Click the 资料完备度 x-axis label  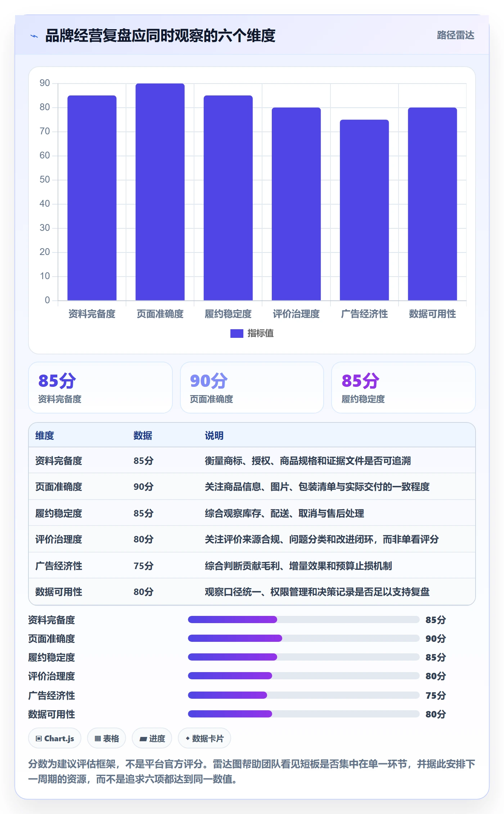click(92, 314)
